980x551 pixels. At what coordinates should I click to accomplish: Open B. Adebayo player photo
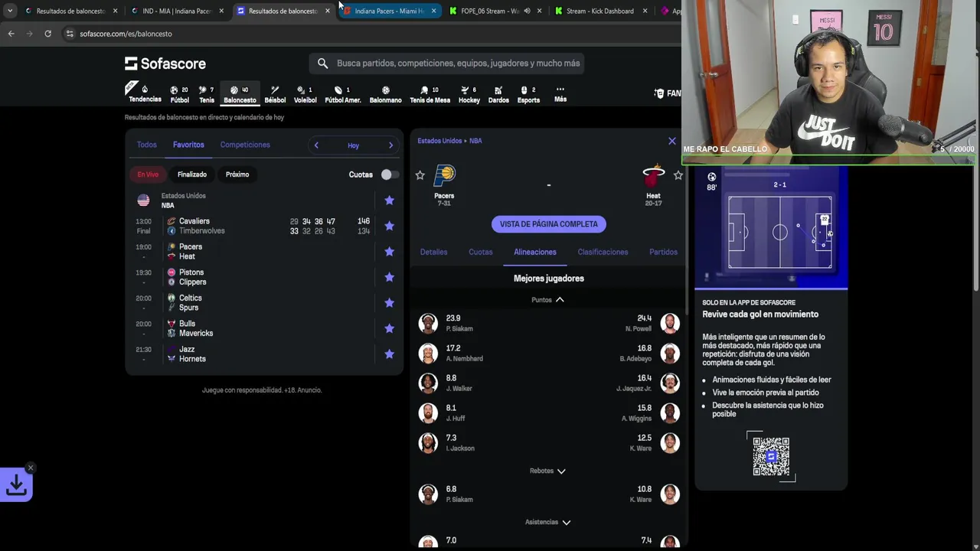(670, 353)
